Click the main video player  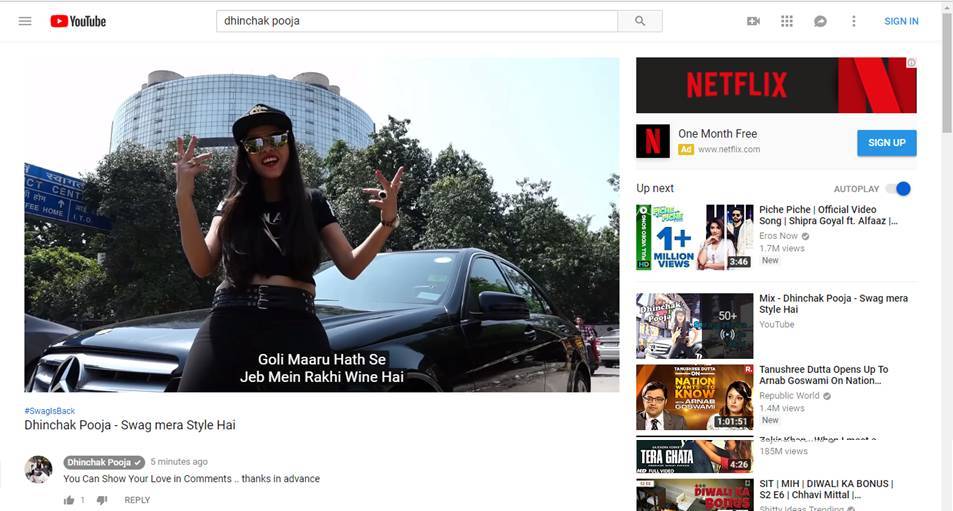pyautogui.click(x=322, y=225)
